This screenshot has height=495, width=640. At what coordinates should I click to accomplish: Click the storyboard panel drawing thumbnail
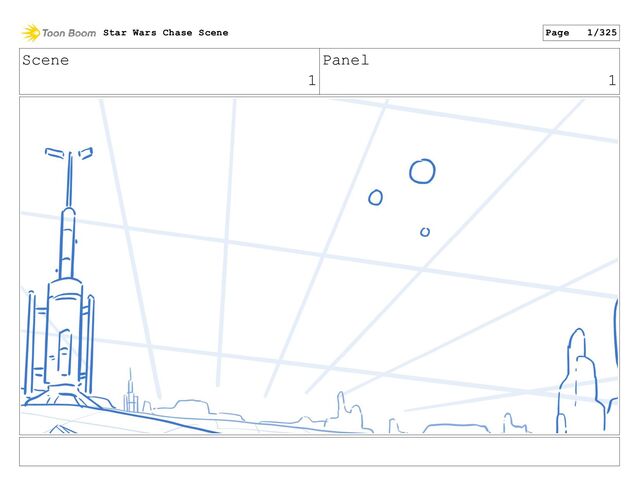[319, 266]
